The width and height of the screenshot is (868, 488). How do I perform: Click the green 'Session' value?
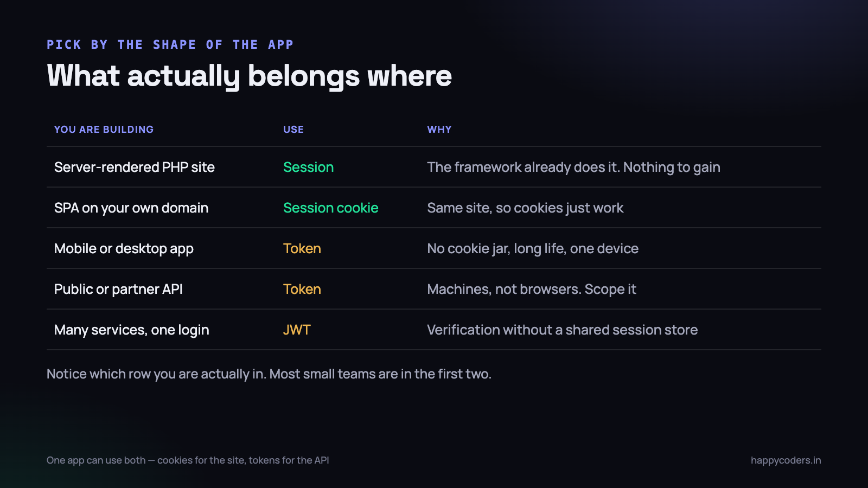[308, 167]
